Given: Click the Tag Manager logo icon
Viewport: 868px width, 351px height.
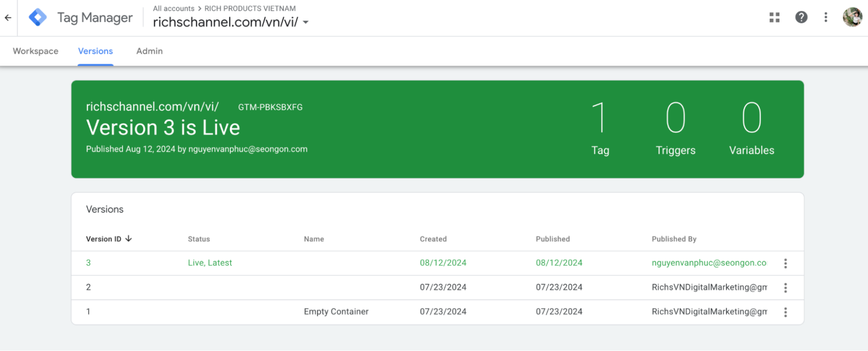Looking at the screenshot, I should pos(38,18).
